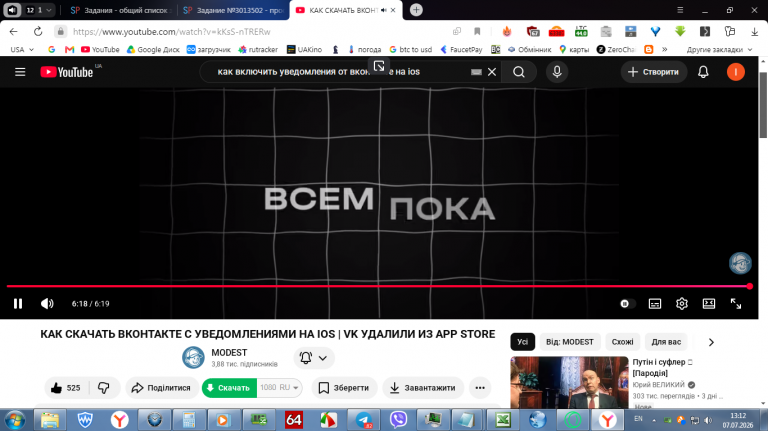Open Viber from the taskbar
768x431 pixels.
398,420
